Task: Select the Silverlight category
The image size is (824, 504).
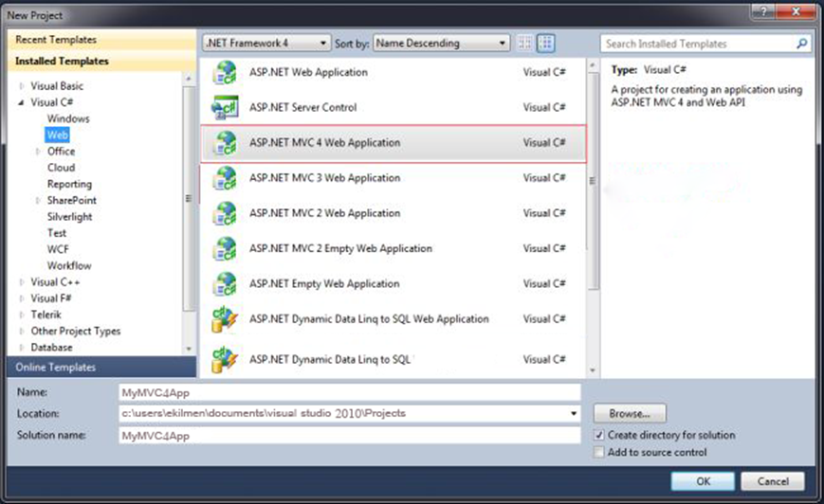Action: tap(69, 217)
